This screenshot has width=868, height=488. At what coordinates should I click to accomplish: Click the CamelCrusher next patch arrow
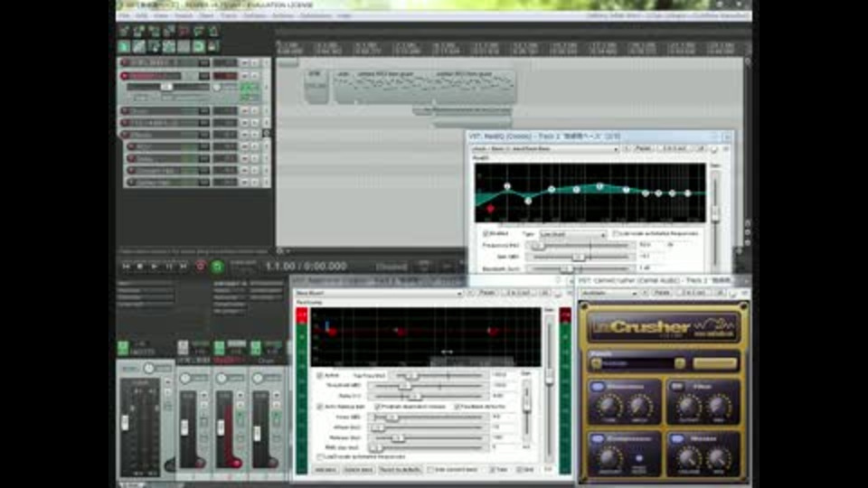(679, 363)
